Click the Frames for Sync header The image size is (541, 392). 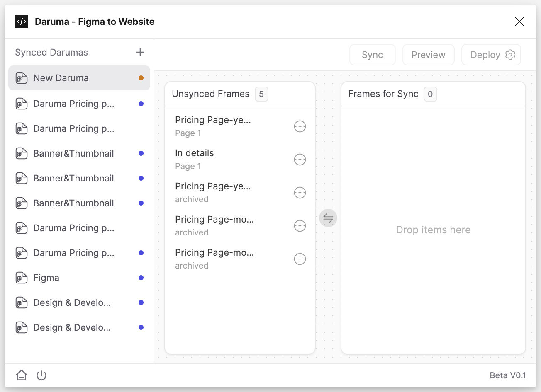click(x=383, y=94)
